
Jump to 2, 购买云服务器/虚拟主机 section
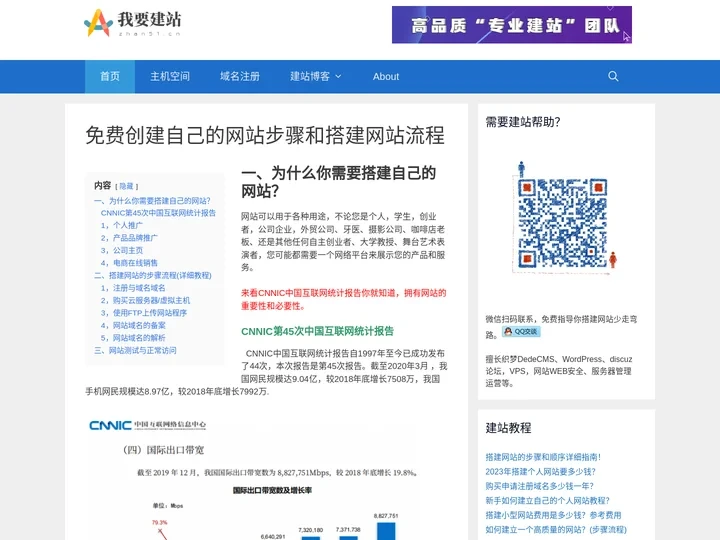[x=145, y=300]
